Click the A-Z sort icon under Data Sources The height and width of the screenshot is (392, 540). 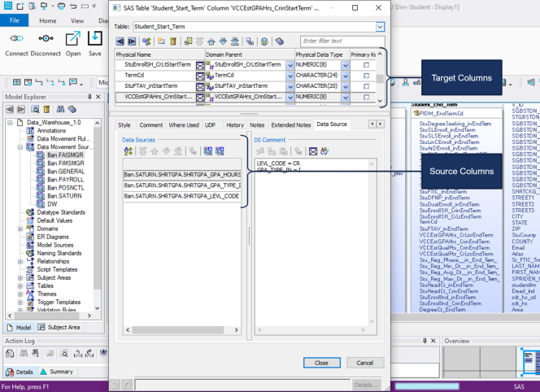coord(128,151)
